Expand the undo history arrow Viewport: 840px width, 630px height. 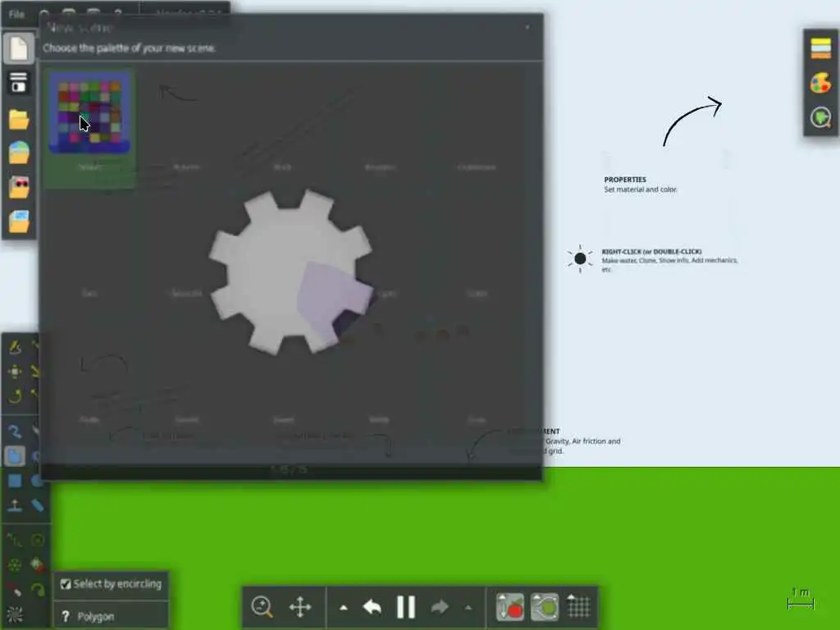pos(344,608)
